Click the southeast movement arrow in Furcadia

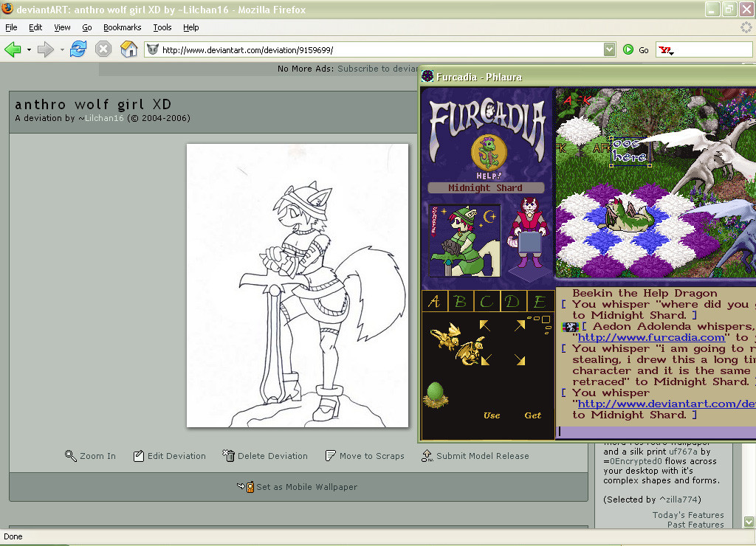pyautogui.click(x=520, y=360)
